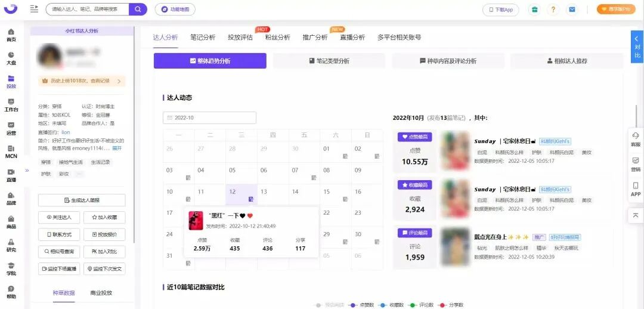Screen dimensions: 644x309
Task: Open 学院 academy section in sidebar
Action: (11, 268)
